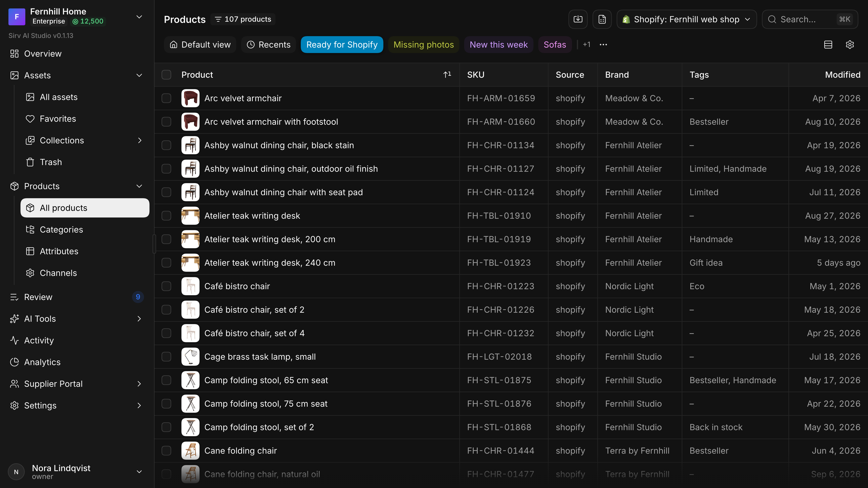Viewport: 868px width, 488px height.
Task: Go to Categories under Products
Action: 85,229
